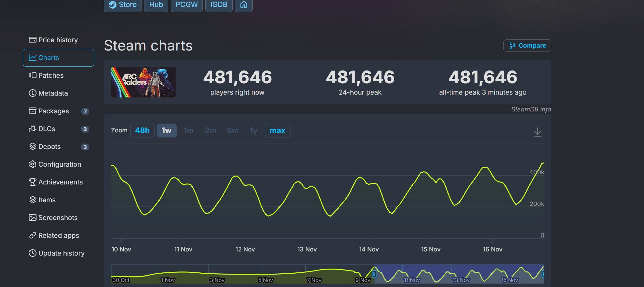
Task: Click the Related apps link icon
Action: pos(33,235)
